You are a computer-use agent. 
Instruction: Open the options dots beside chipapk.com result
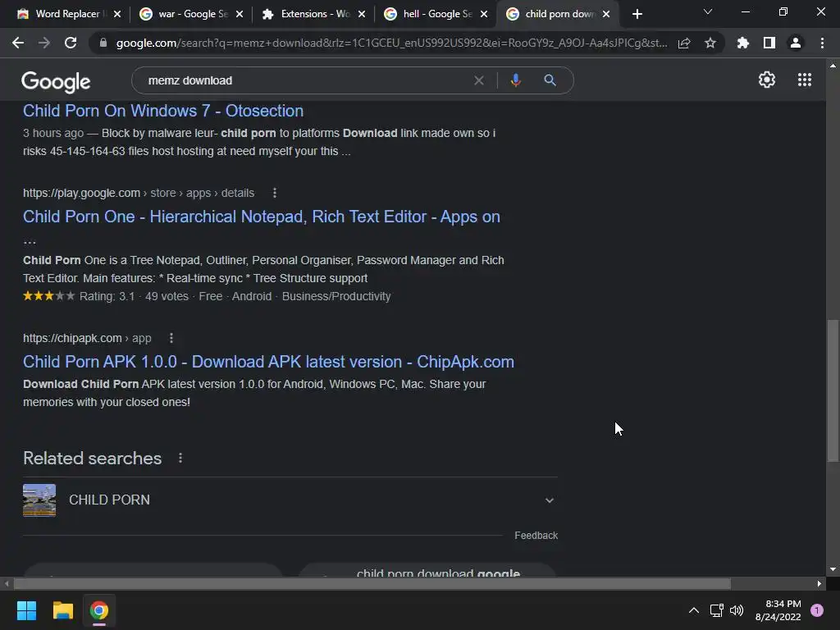point(171,338)
